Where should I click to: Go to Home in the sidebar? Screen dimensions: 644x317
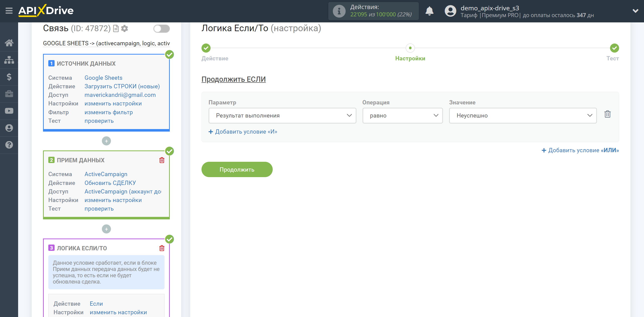pos(9,43)
